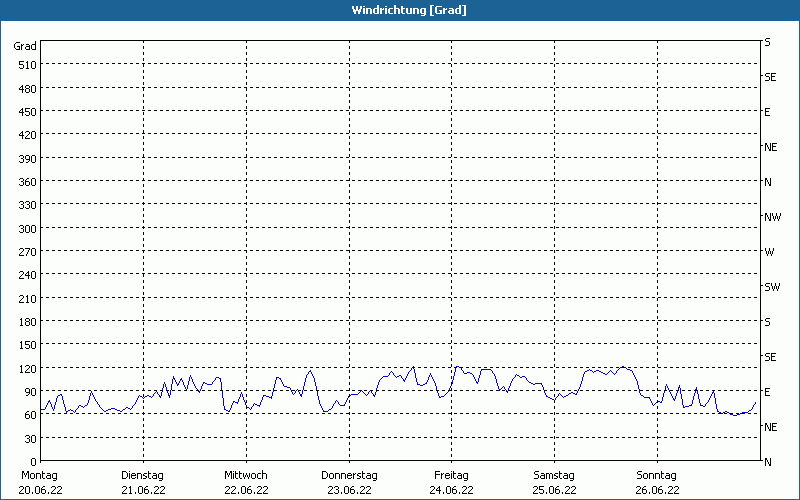Viewport: 800px width, 500px height.
Task: Click the 'NW' compass label on right axis
Action: [772, 217]
